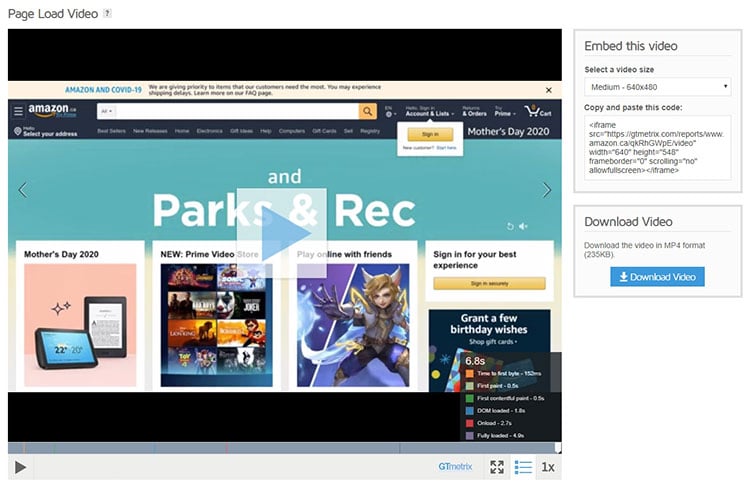Click the Start here new customer link
This screenshot has height=490, width=750.
(x=446, y=148)
